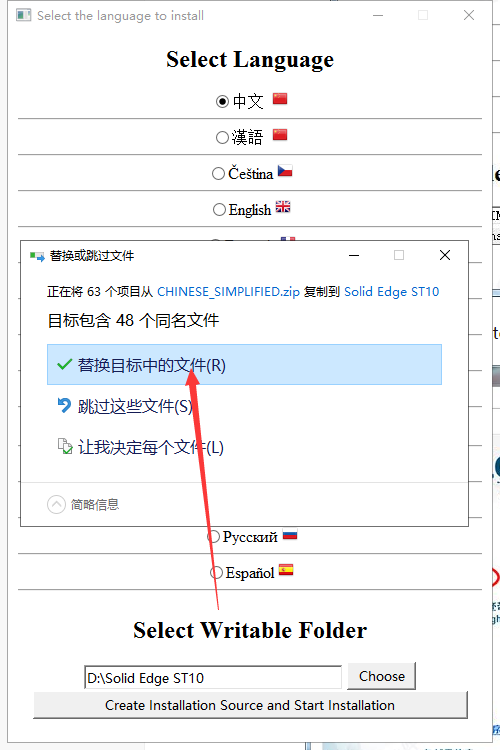Click the decide-per-file document icon
500x750 pixels.
[65, 446]
